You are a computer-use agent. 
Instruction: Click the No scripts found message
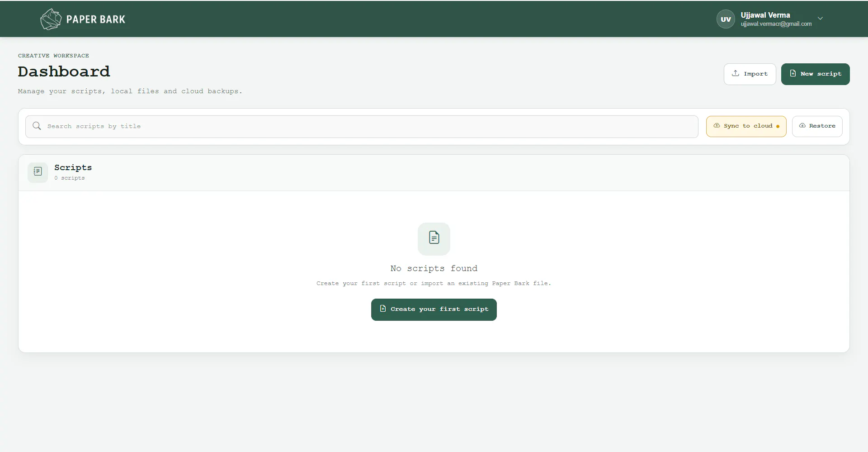(x=434, y=268)
